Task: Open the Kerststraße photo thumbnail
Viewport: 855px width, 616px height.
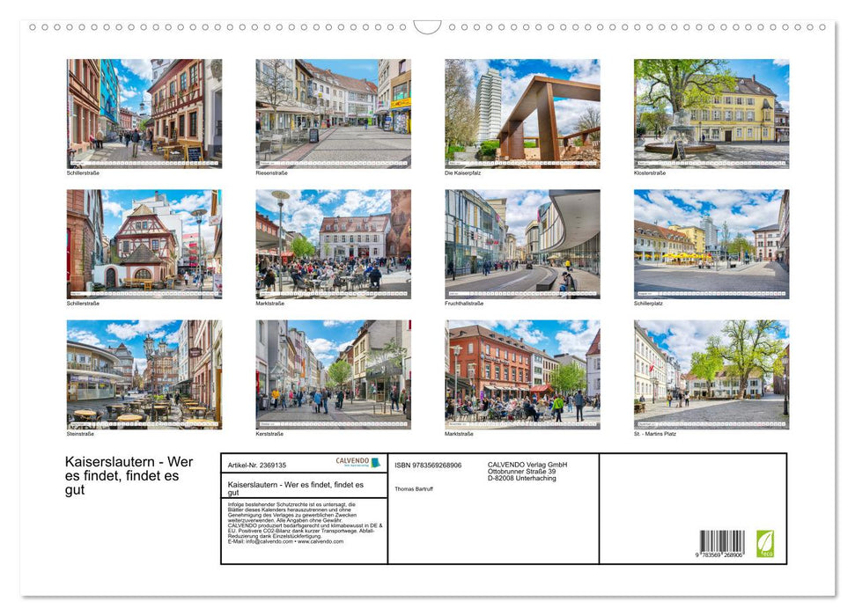Action: pos(333,375)
